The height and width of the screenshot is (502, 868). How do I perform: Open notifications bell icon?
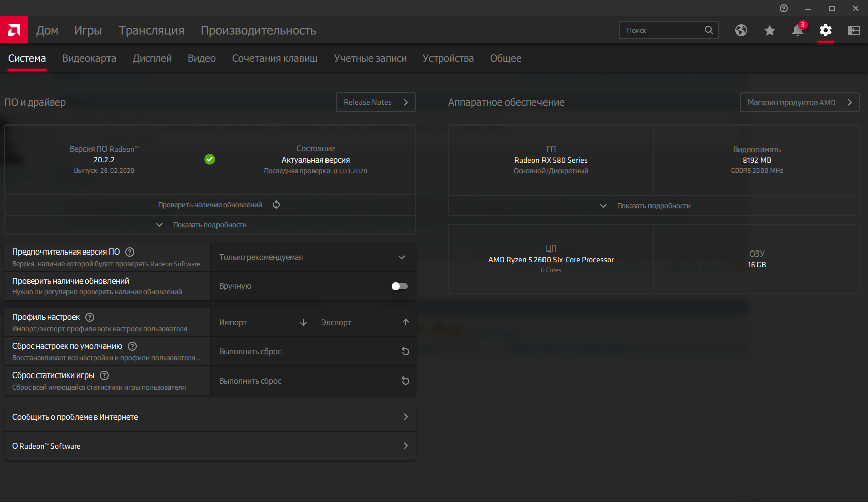[x=798, y=30]
